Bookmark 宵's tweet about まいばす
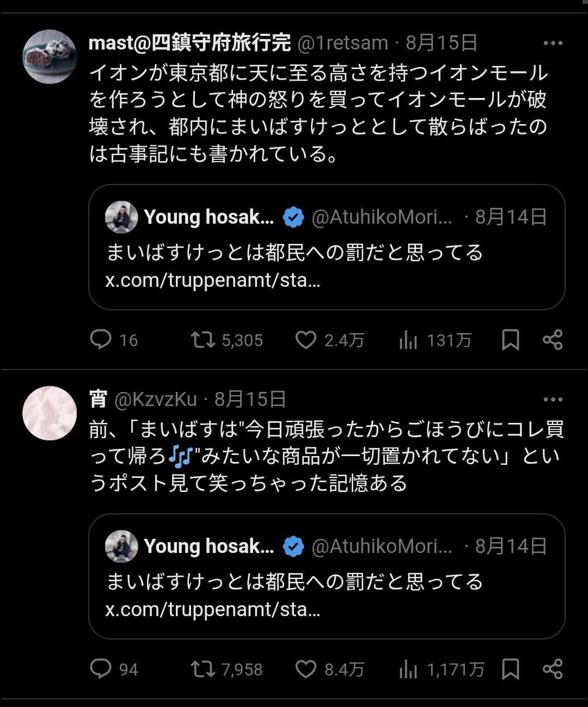The width and height of the screenshot is (588, 707). [x=510, y=669]
